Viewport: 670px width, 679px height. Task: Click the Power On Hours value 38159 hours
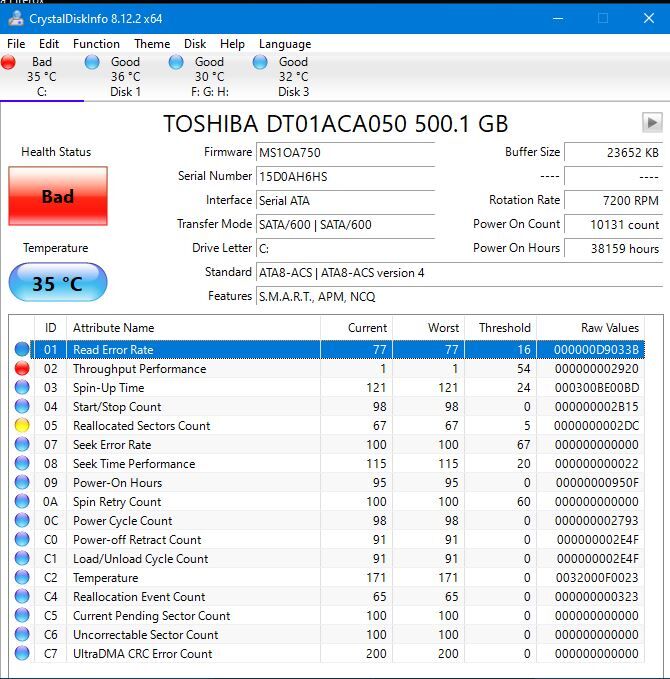pyautogui.click(x=614, y=248)
